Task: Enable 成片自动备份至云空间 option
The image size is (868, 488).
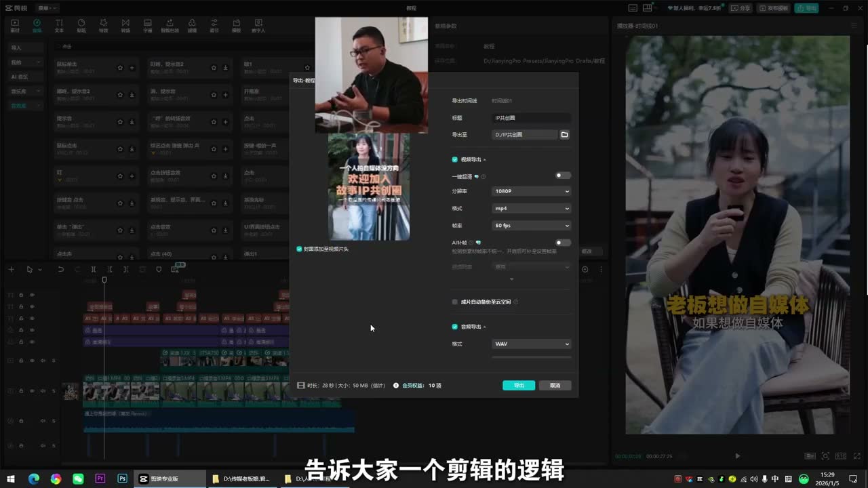Action: point(455,302)
